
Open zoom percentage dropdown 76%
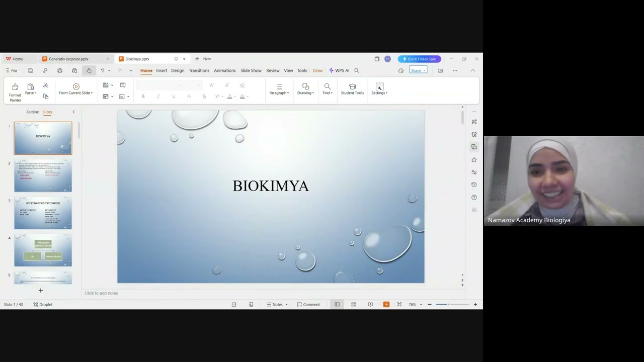pos(421,304)
